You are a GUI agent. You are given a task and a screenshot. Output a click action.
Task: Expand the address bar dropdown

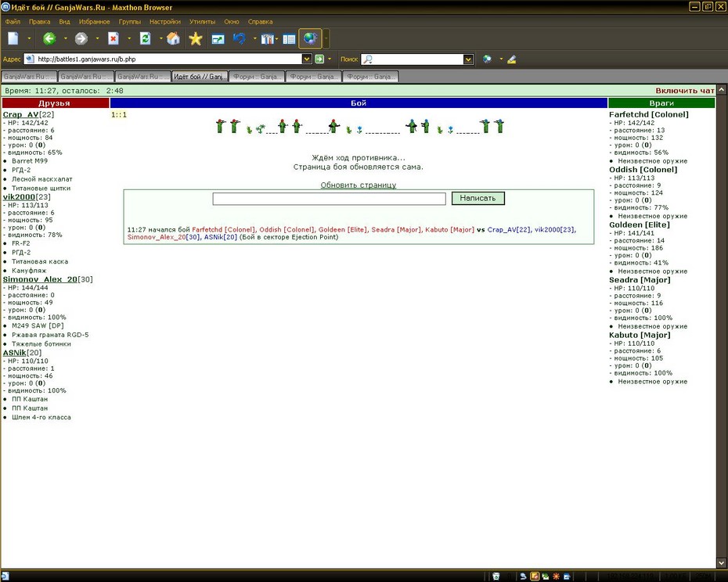click(x=306, y=59)
